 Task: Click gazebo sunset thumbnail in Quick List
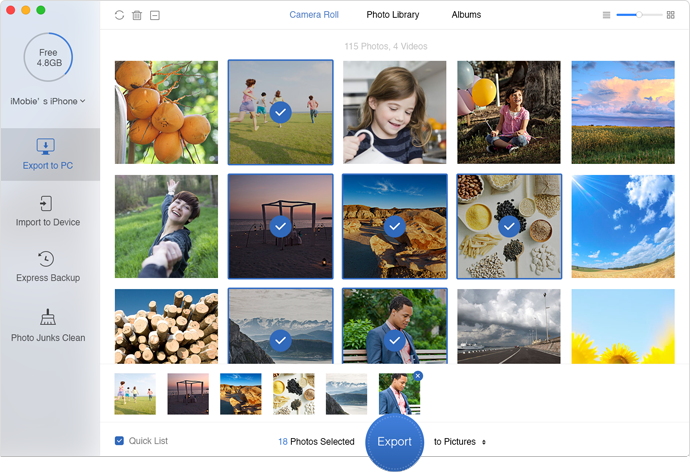188,394
